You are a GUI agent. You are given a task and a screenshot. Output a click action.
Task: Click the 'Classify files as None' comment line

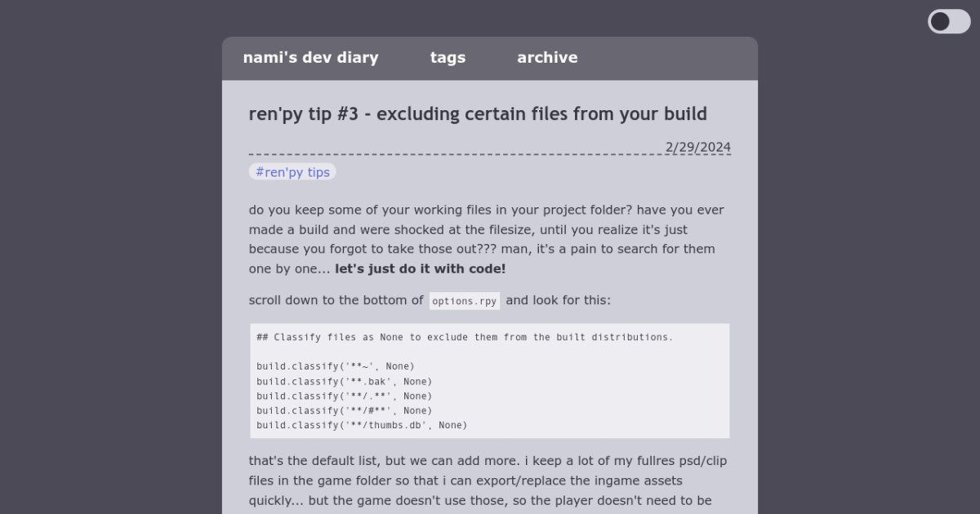(x=465, y=337)
